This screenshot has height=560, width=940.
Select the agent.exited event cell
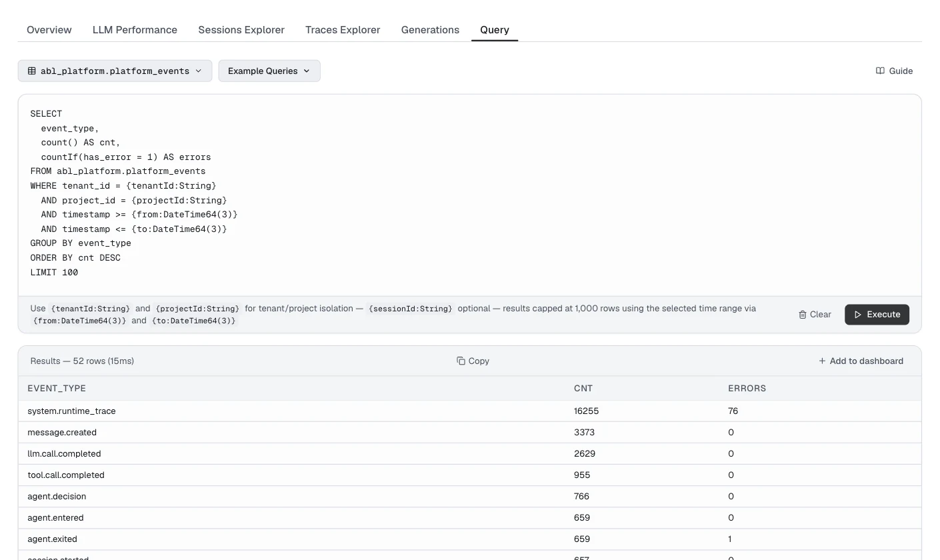pos(52,539)
